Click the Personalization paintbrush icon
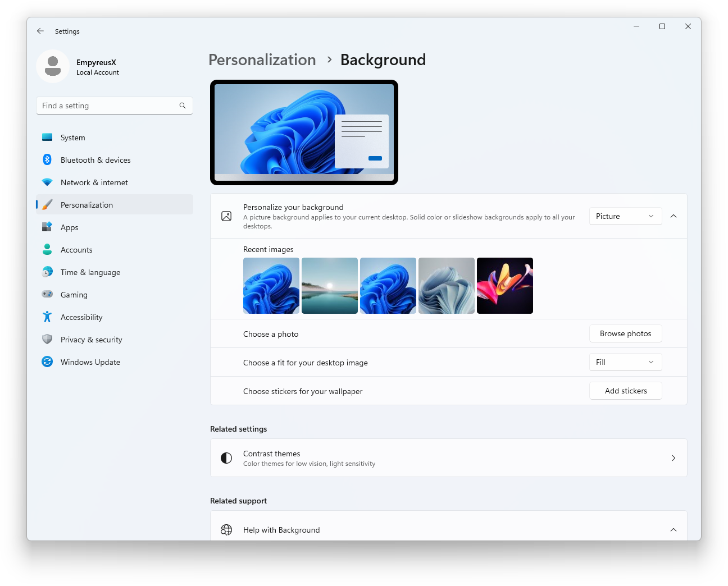Image resolution: width=728 pixels, height=586 pixels. coord(47,205)
